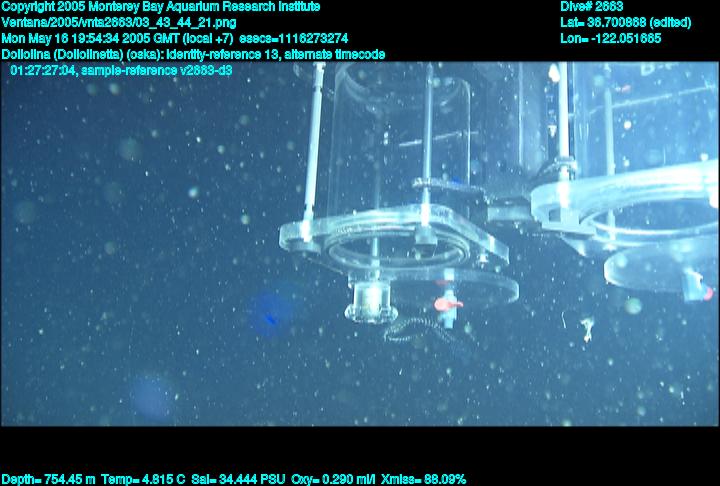Select the 01:27:27:04 alternate timecode

click(46, 71)
